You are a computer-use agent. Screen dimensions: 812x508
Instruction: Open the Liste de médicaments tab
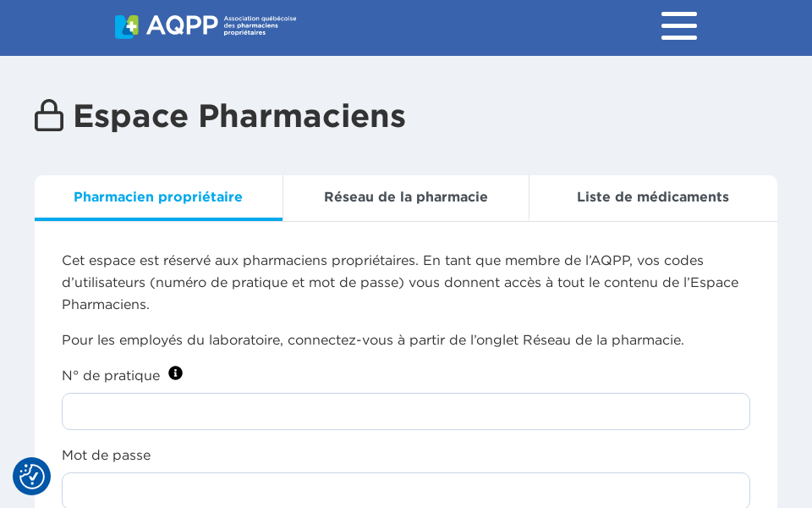(652, 196)
